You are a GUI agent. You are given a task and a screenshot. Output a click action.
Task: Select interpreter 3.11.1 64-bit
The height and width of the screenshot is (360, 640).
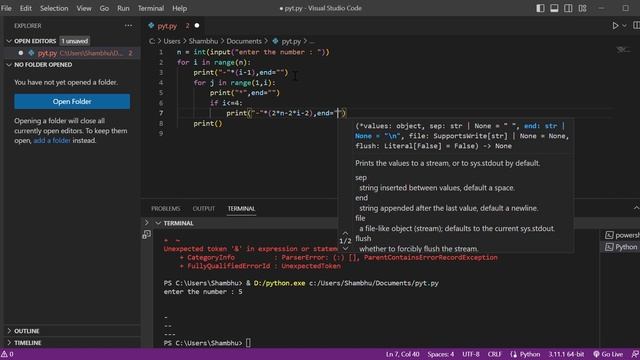(566, 354)
